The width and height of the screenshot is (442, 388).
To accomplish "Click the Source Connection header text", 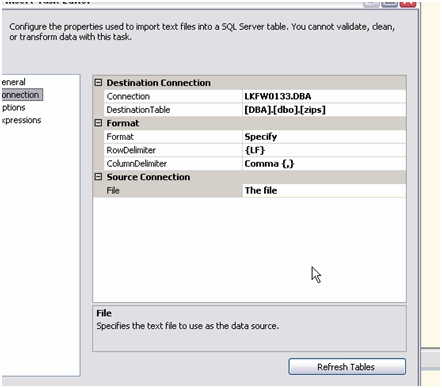I will point(148,177).
